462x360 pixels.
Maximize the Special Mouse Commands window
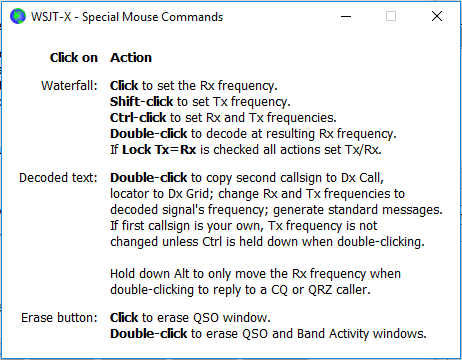click(391, 16)
